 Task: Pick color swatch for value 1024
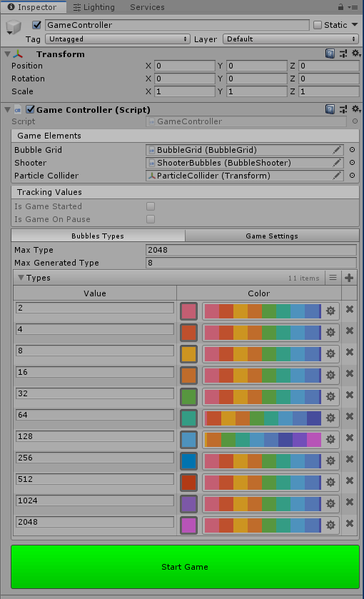coord(188,503)
